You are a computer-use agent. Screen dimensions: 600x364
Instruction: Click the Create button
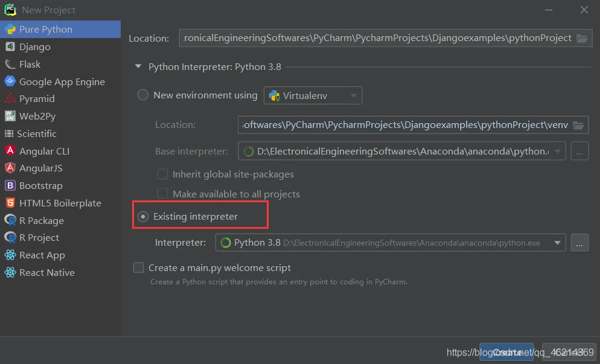506,352
